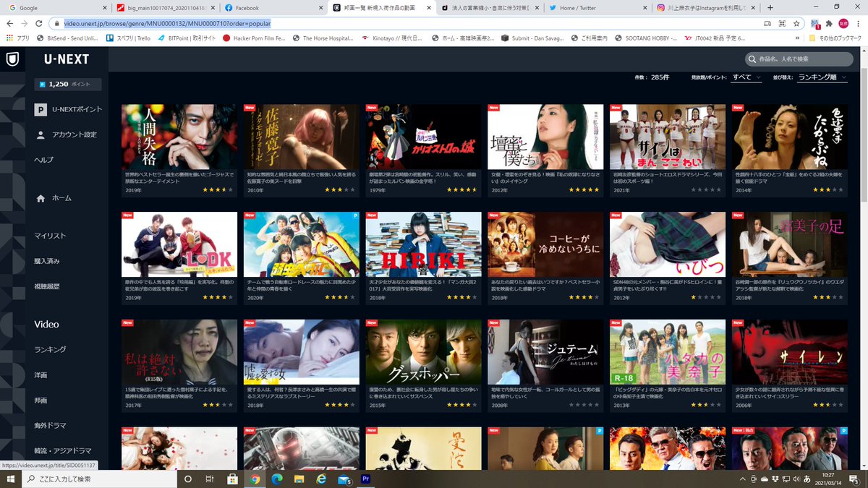Open the その他のブックマーク folder
The image size is (868, 488).
[835, 38]
